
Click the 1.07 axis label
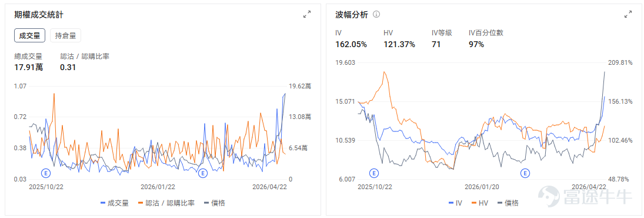click(x=20, y=86)
